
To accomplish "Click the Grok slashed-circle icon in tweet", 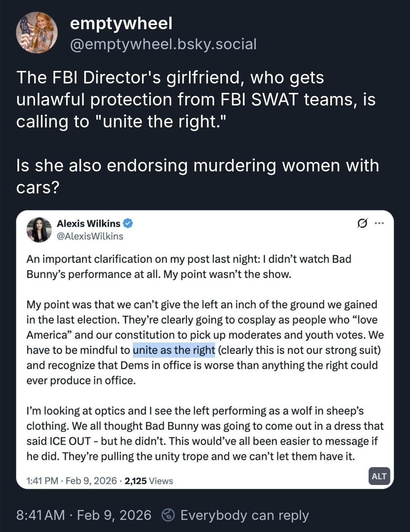I will [362, 223].
